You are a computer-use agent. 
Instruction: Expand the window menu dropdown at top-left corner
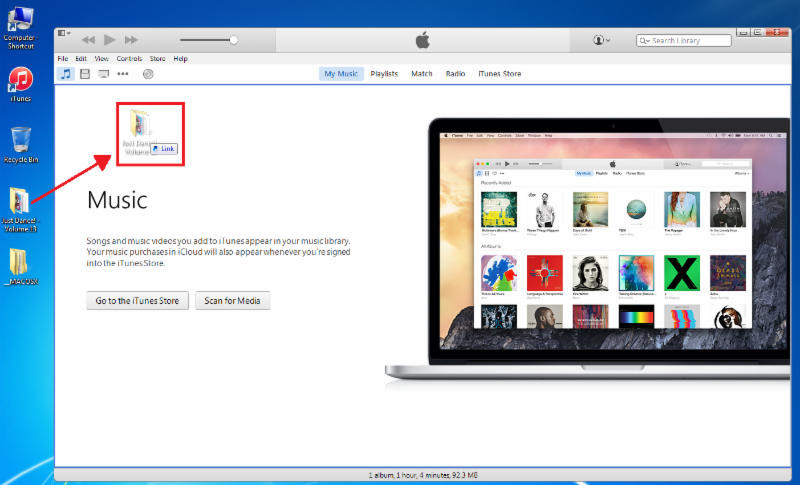point(63,33)
